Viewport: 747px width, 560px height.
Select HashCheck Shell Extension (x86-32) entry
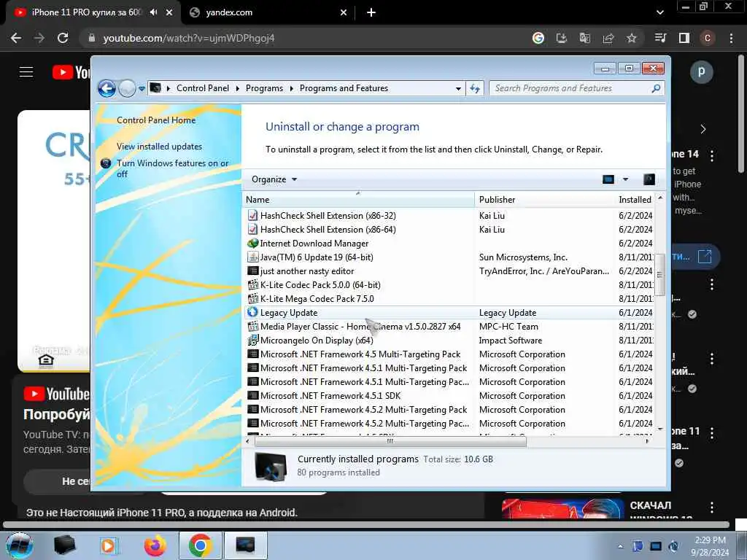click(328, 215)
